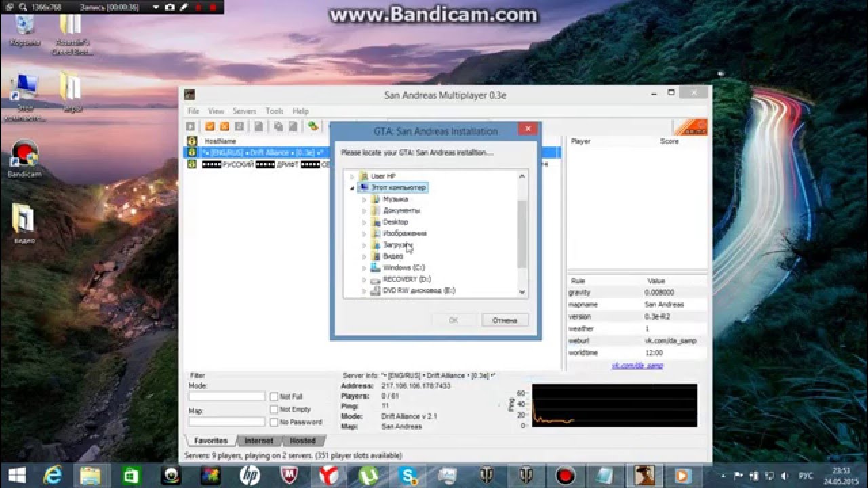The height and width of the screenshot is (488, 868).
Task: Open Skype from the taskbar
Action: pos(408,475)
